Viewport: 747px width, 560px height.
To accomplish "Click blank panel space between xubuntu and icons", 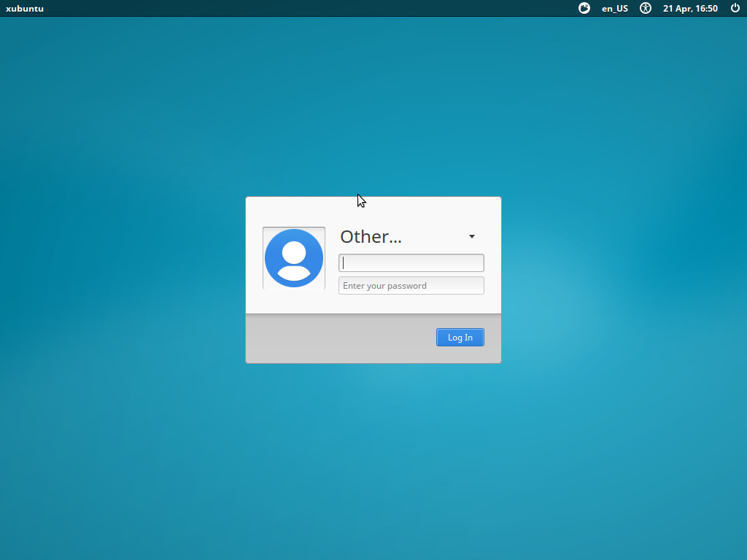I will 309,8.
